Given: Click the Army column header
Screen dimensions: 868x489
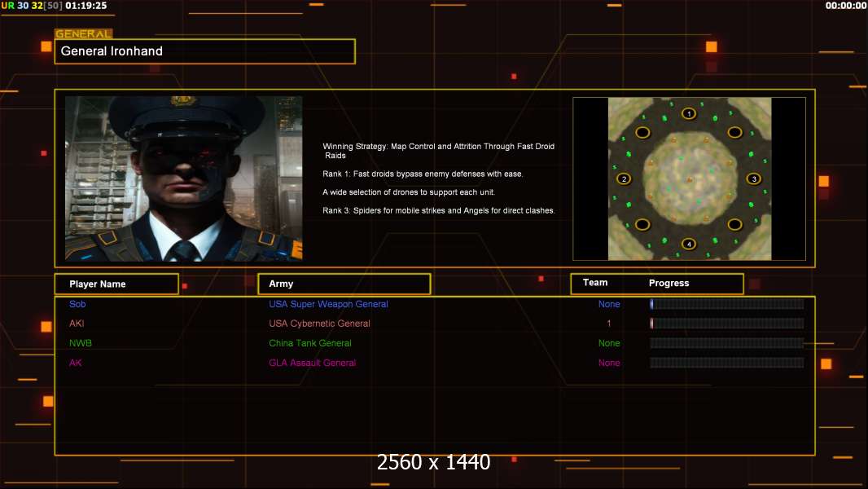Looking at the screenshot, I should click(344, 284).
